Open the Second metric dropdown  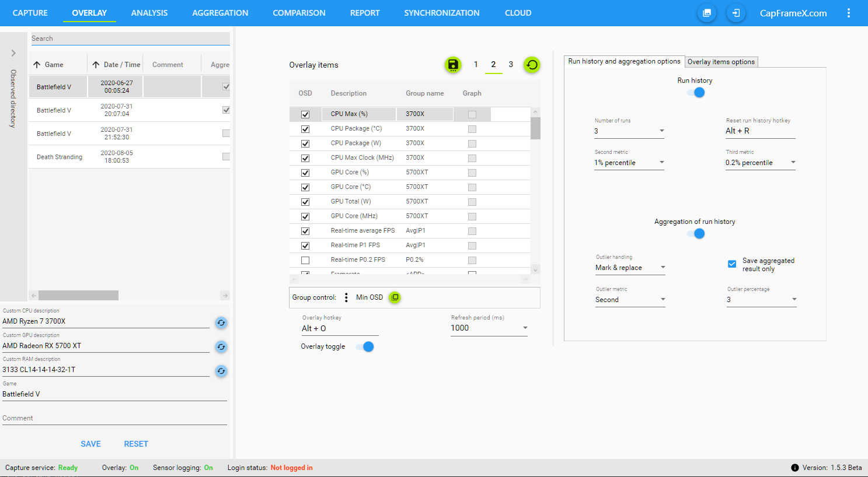click(x=629, y=163)
